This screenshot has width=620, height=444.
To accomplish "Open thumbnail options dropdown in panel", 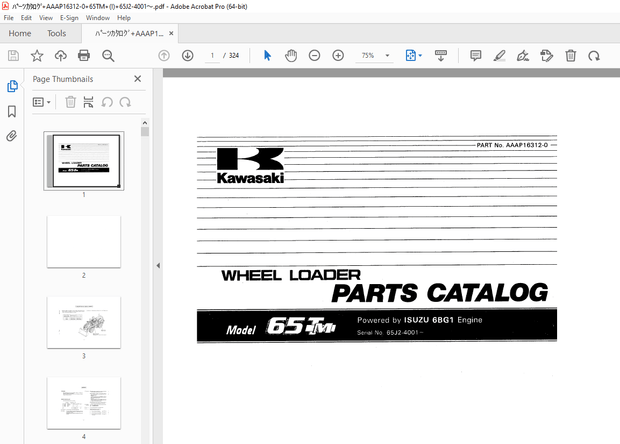I will [x=42, y=101].
